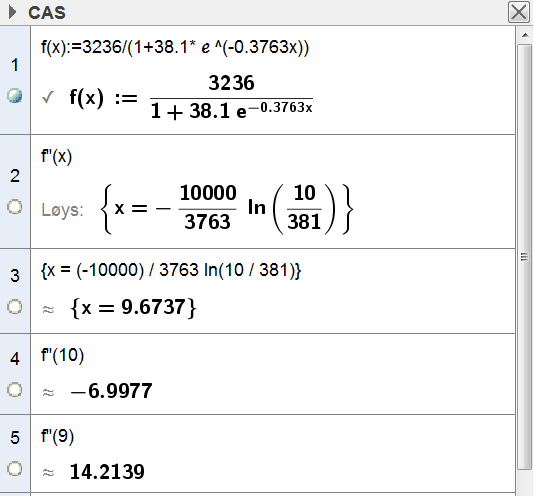Click the checkmark icon beside f(x) output
Viewport: 534px width, 496px height.
point(48,97)
